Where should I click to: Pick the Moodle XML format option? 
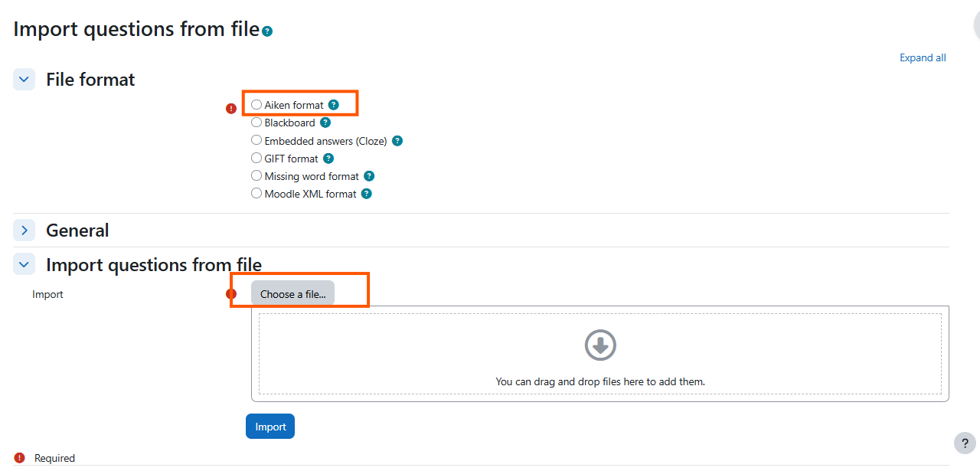[x=256, y=194]
